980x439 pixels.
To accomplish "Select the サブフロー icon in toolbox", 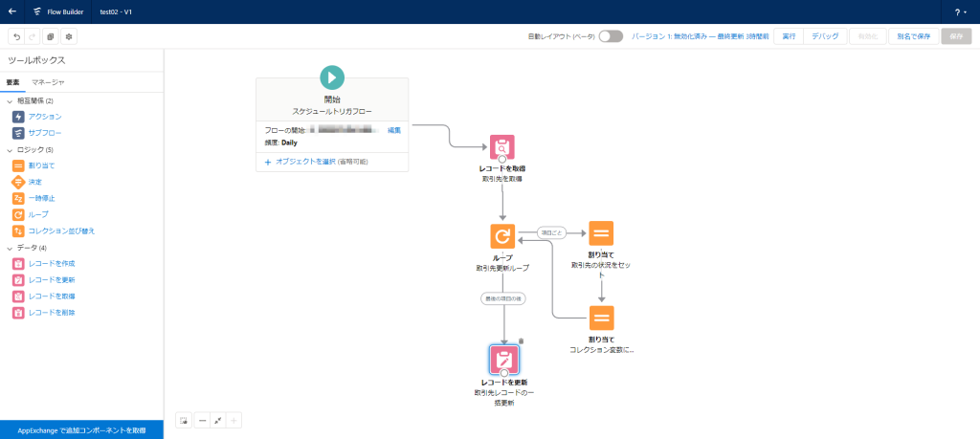I will tap(18, 132).
